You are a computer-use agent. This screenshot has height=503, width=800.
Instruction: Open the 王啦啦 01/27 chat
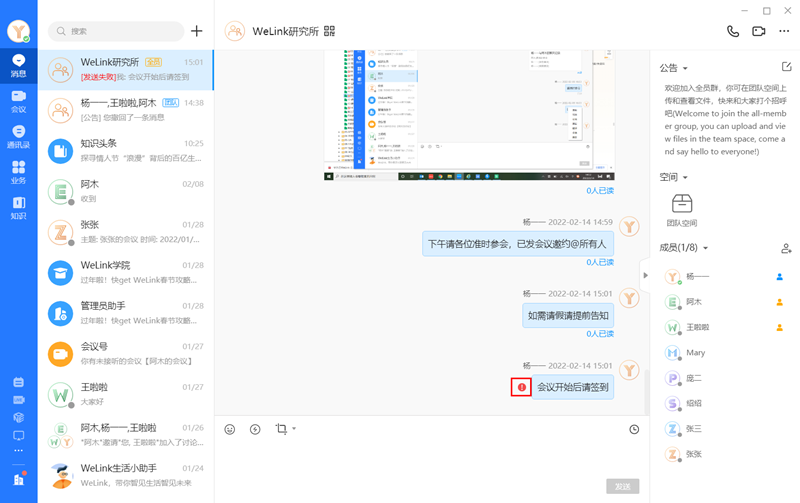tap(126, 394)
